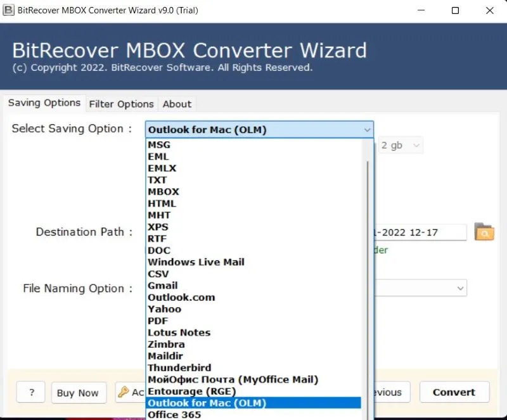Choose DOC from the list

coord(254,250)
